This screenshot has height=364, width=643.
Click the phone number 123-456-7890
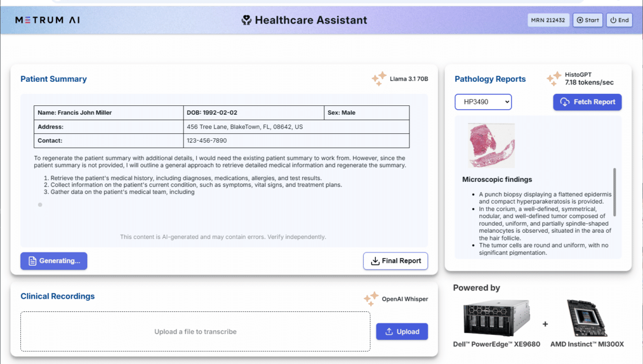tap(207, 141)
